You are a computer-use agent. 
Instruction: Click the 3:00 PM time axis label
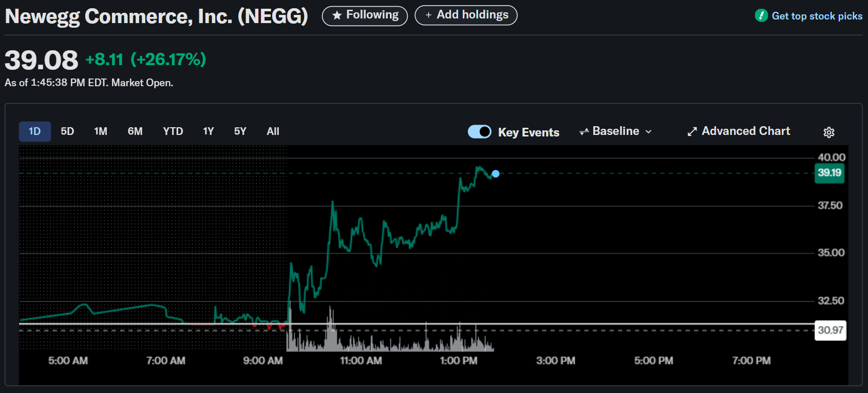coord(556,361)
